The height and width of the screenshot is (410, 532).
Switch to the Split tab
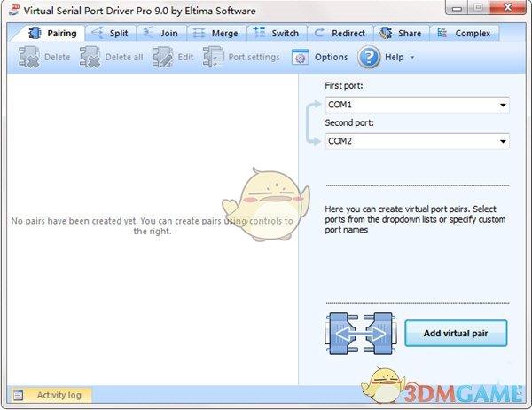111,34
